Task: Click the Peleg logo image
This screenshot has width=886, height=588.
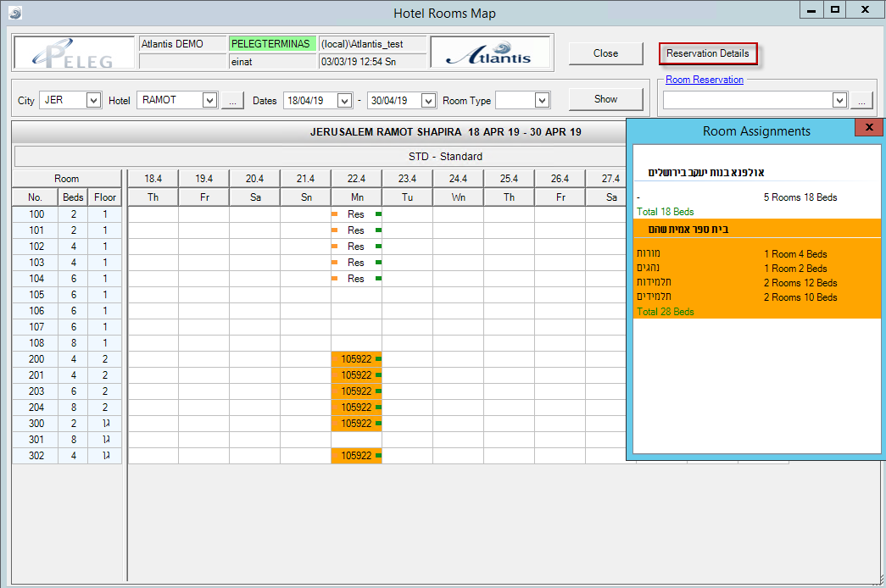Action: pyautogui.click(x=75, y=53)
